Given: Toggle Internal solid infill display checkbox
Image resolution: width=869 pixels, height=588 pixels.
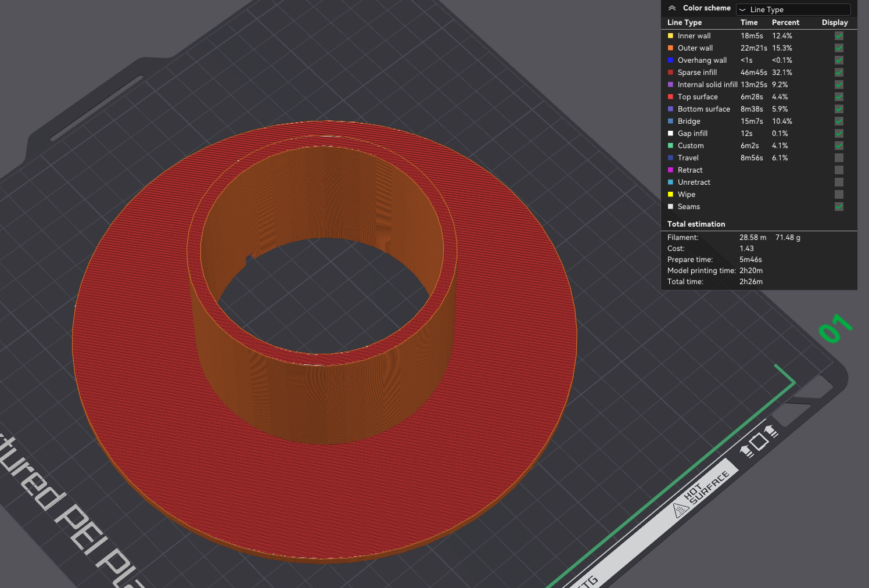Looking at the screenshot, I should [x=839, y=84].
